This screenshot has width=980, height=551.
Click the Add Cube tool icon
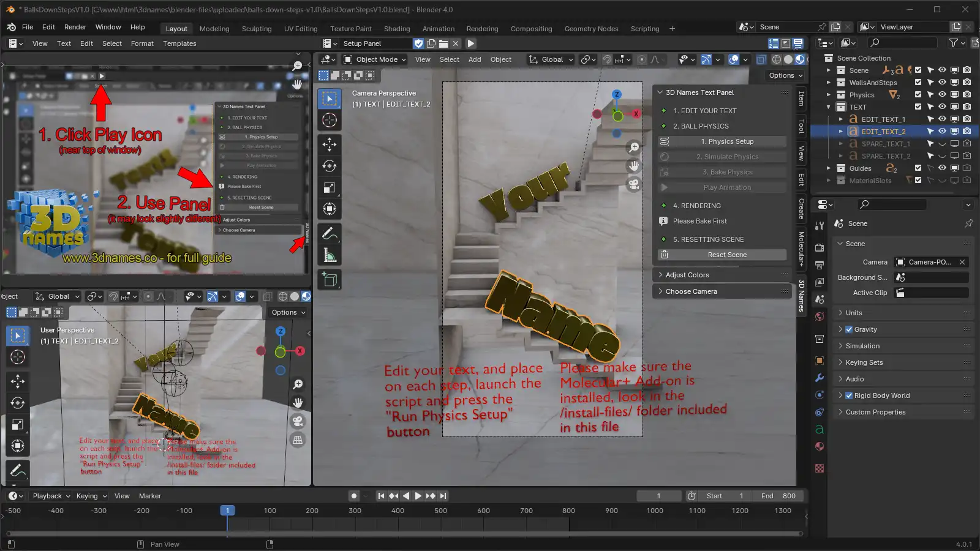330,280
